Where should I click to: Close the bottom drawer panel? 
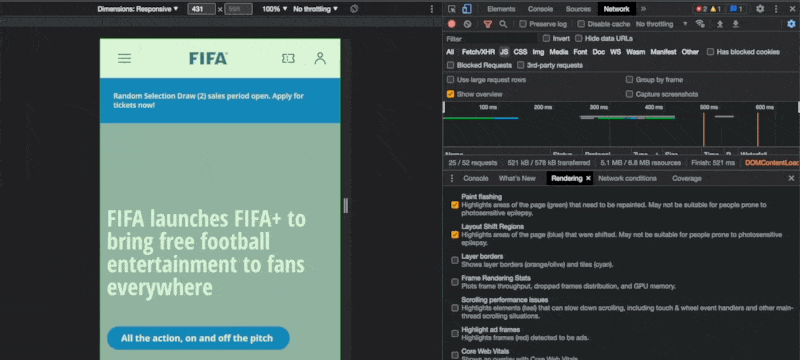791,178
